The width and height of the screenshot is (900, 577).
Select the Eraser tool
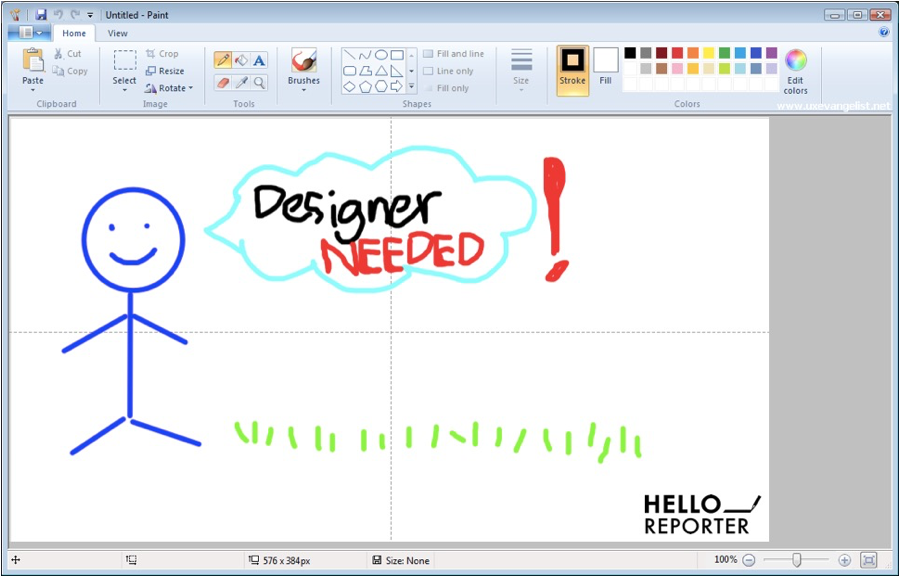click(223, 83)
